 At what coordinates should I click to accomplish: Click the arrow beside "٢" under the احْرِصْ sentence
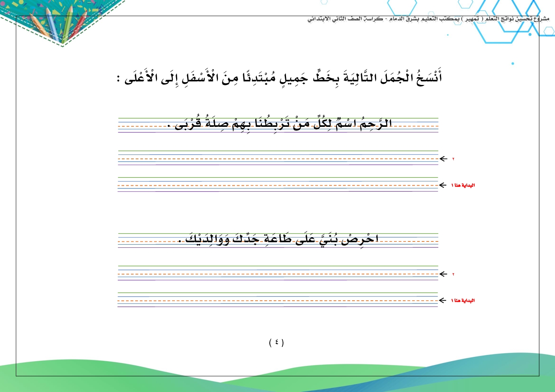point(443,274)
